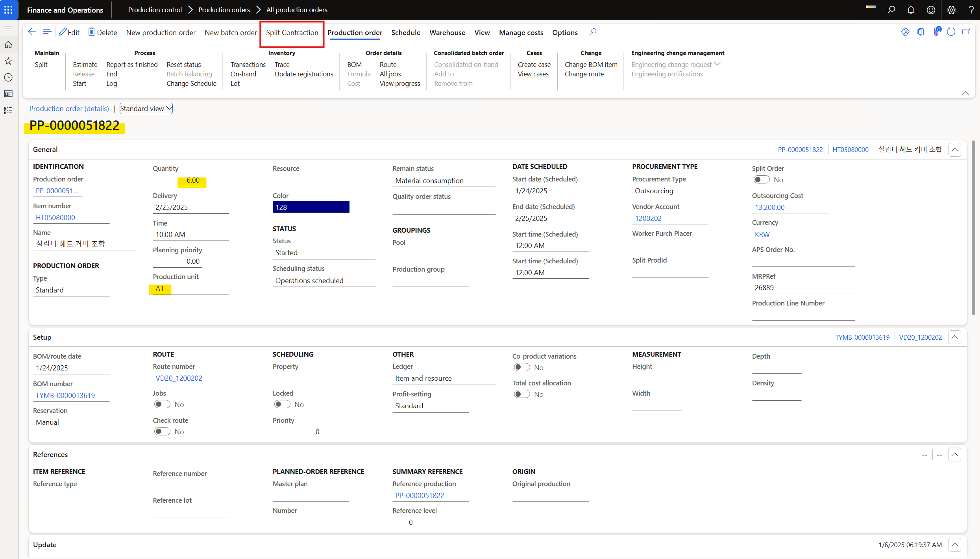Viewport: 980px width, 559px height.
Task: Open Recent clock icon in sidebar
Action: (x=8, y=77)
